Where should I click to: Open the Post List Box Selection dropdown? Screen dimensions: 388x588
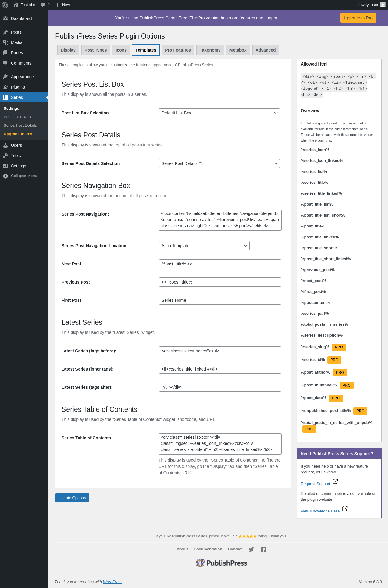[219, 113]
